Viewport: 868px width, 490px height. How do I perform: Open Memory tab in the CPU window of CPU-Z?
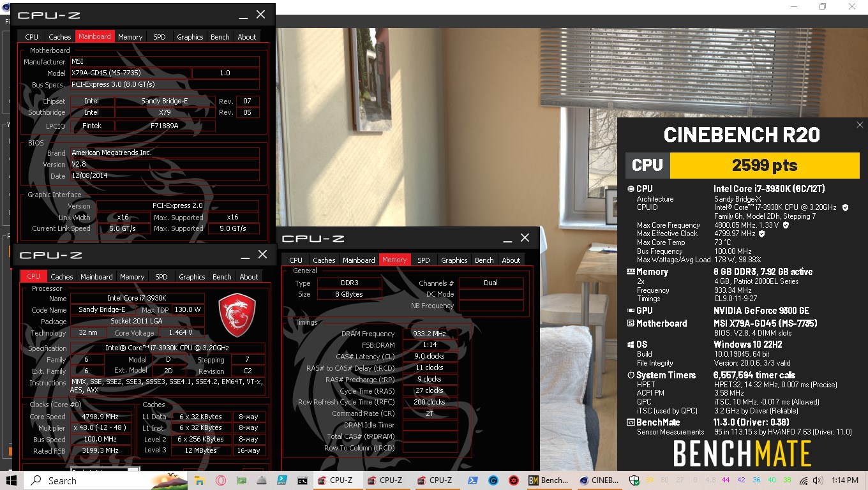click(132, 277)
